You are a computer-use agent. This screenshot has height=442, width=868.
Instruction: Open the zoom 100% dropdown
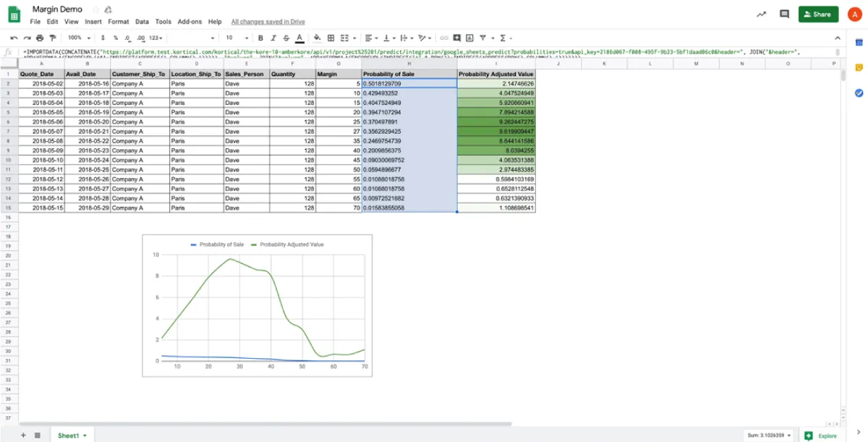coord(80,38)
